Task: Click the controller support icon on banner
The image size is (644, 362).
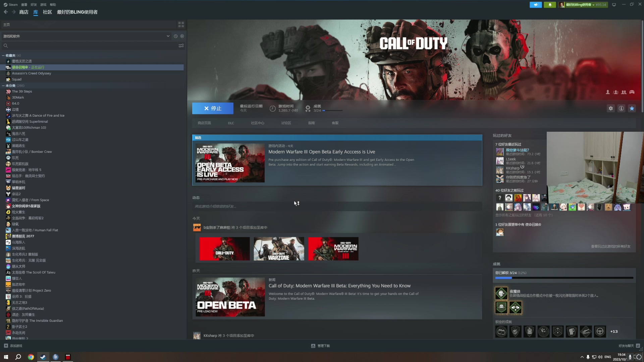Action: (x=632, y=92)
